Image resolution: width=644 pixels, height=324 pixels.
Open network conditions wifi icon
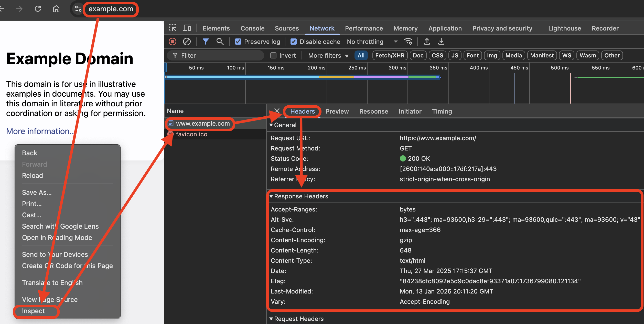click(x=408, y=42)
